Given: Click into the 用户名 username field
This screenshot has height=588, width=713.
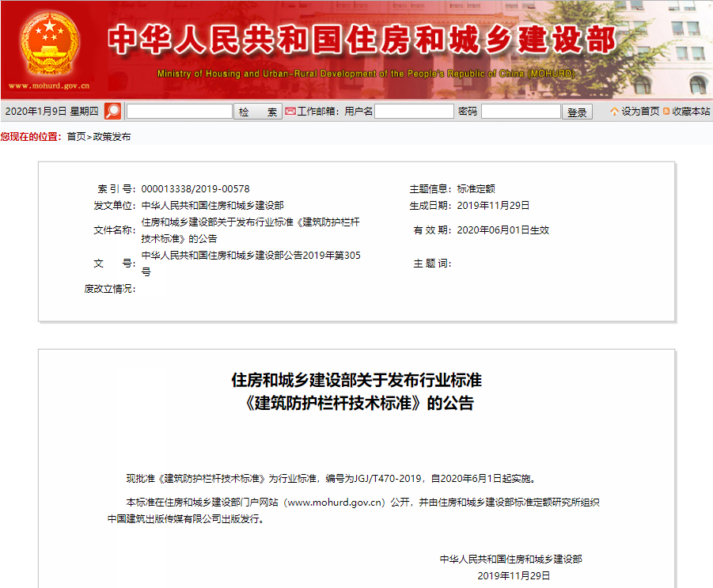Looking at the screenshot, I should click(x=414, y=112).
